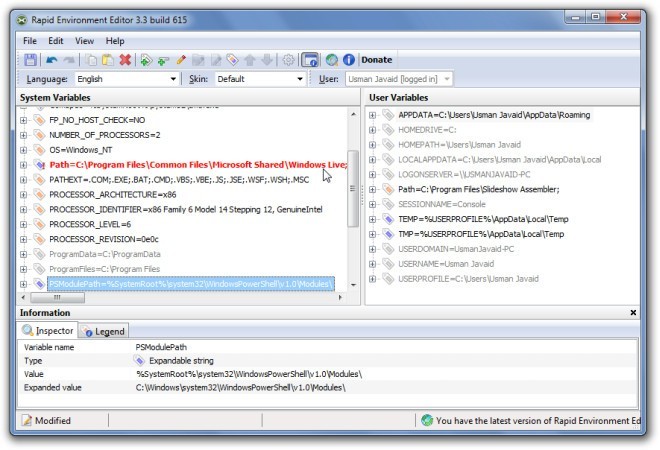Image resolution: width=660 pixels, height=450 pixels.
Task: Click the check for updates globe icon
Action: point(331,60)
